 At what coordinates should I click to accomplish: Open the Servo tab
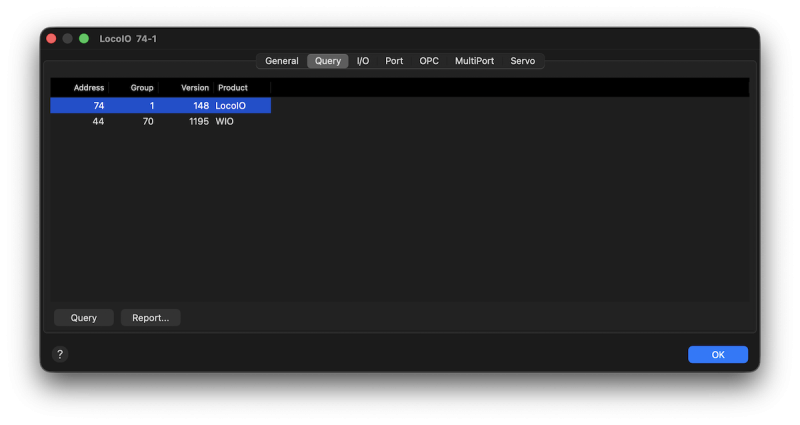522,61
